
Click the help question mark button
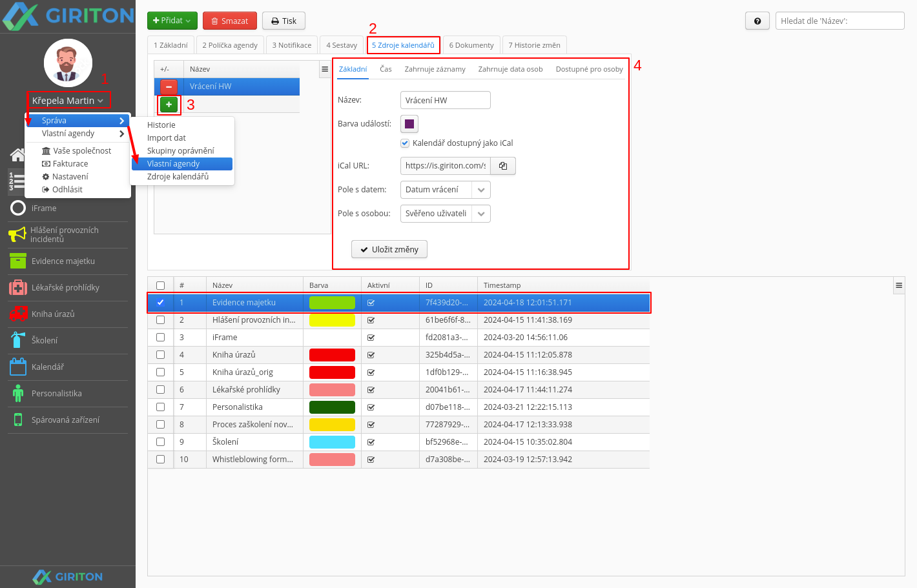757,21
